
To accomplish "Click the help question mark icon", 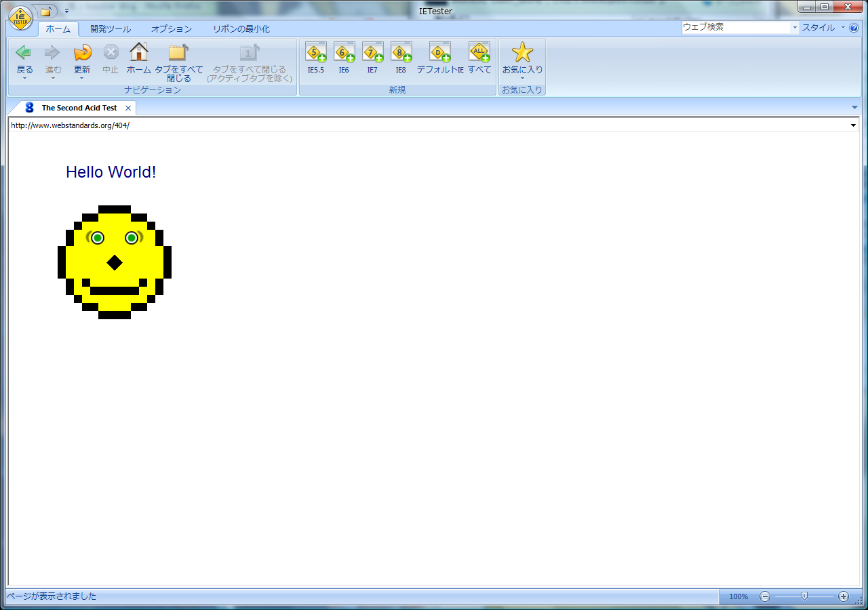I will (x=854, y=28).
